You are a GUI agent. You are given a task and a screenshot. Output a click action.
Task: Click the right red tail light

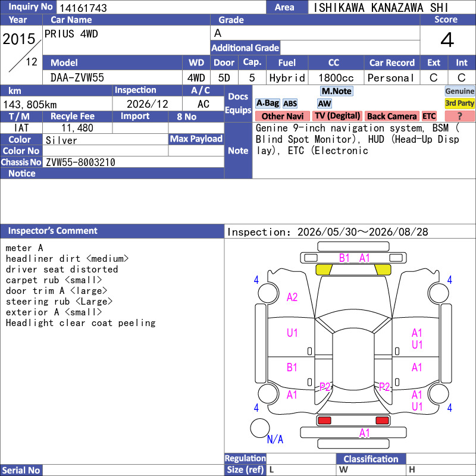382,420
